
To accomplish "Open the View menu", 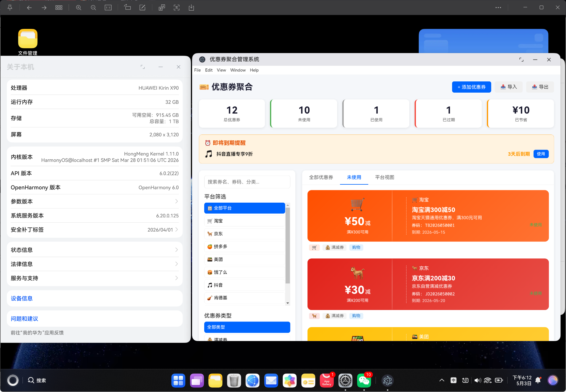I will pos(221,70).
